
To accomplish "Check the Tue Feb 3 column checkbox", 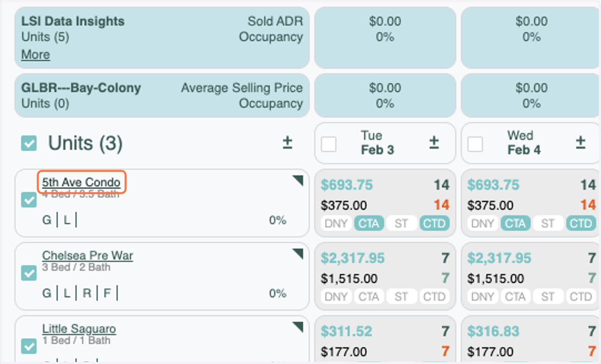I will pyautogui.click(x=329, y=144).
